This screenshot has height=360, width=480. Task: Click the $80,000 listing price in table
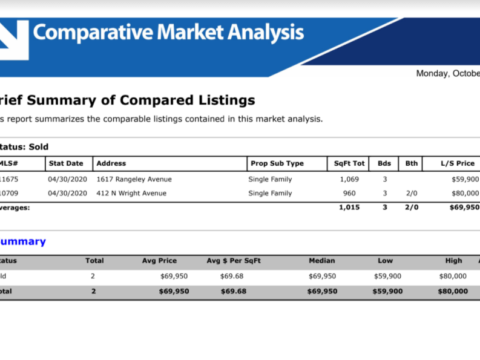pos(465,193)
